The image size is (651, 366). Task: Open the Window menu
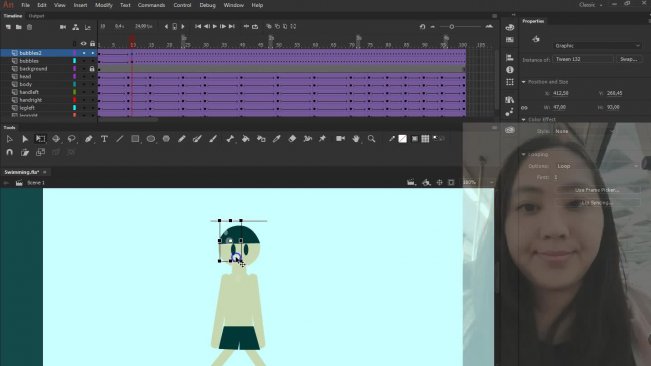pos(234,5)
